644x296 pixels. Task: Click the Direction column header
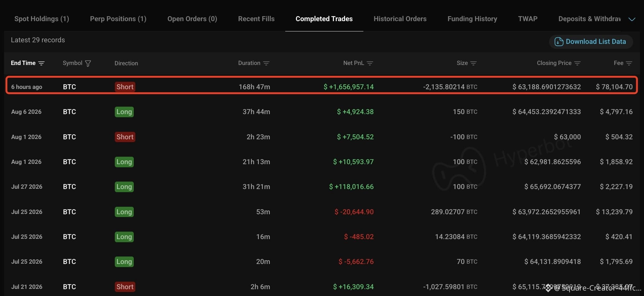point(126,63)
